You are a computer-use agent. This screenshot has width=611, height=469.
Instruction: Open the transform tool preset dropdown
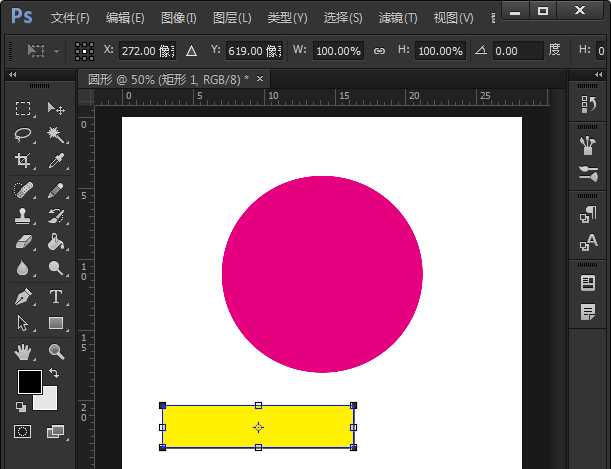tap(45, 50)
